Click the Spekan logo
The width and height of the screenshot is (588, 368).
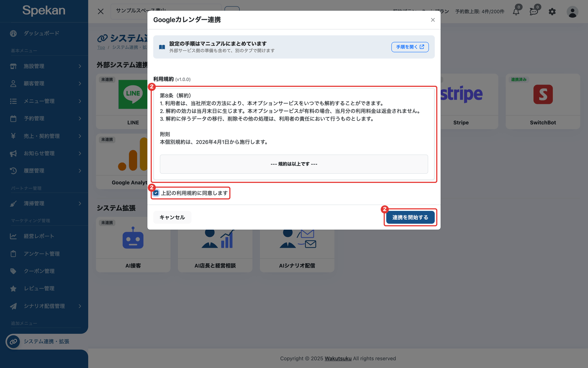44,10
